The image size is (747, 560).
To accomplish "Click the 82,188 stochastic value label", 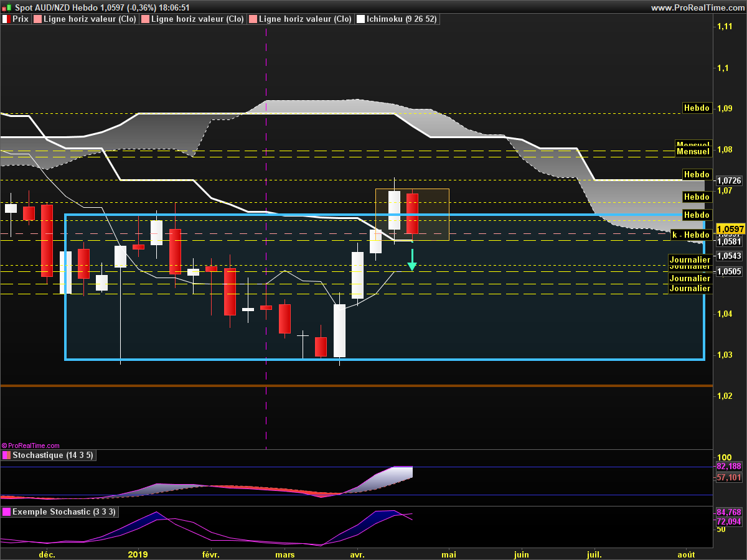I will click(x=729, y=467).
